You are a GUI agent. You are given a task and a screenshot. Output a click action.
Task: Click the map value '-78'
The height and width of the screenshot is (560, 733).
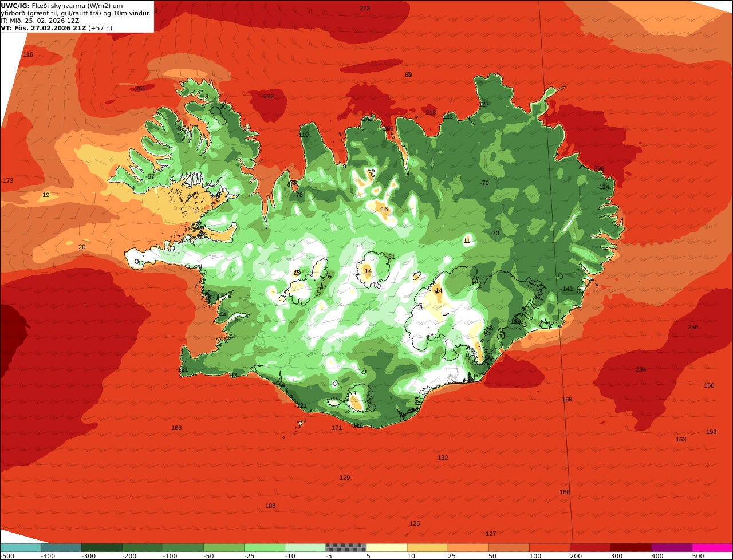tap(298, 195)
